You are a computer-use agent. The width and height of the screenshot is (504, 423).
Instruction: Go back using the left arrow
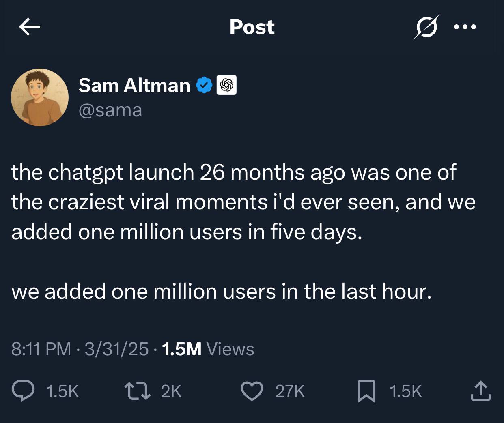(x=30, y=27)
